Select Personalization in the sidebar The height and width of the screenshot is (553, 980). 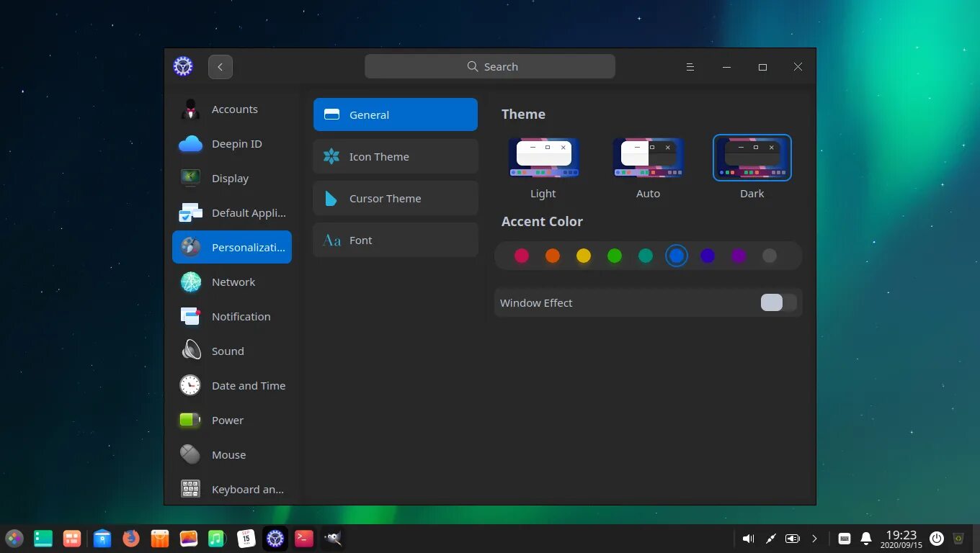pyautogui.click(x=232, y=247)
